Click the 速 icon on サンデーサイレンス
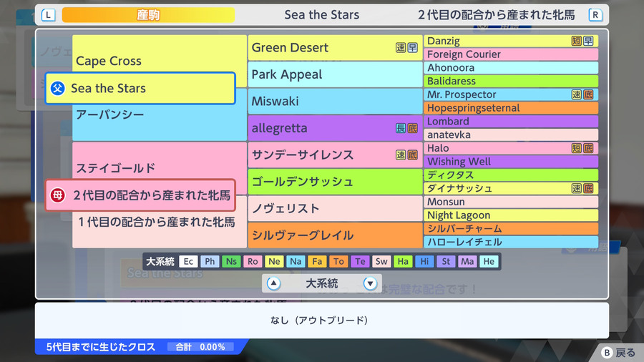Viewport: 644px width, 362px height. pos(401,155)
